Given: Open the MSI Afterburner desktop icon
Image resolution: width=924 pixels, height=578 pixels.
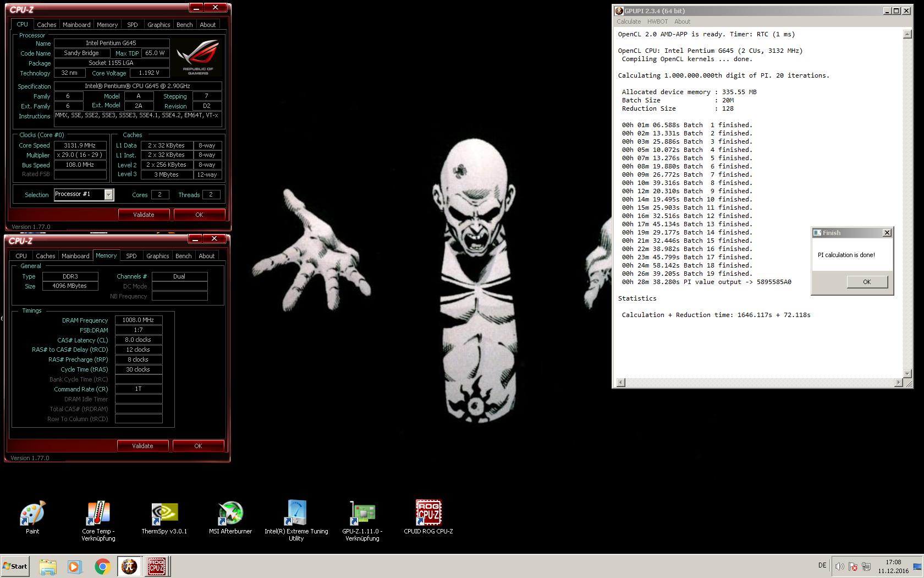Looking at the screenshot, I should [x=230, y=517].
